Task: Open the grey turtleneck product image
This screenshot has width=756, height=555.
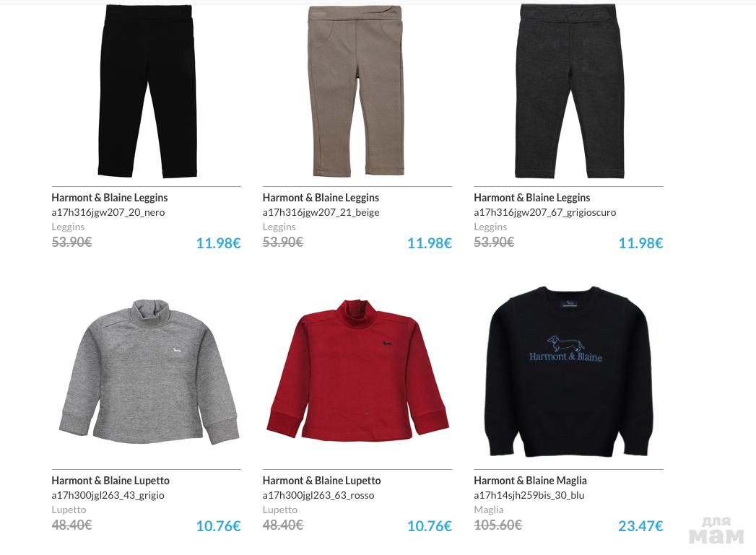Action: coord(149,372)
